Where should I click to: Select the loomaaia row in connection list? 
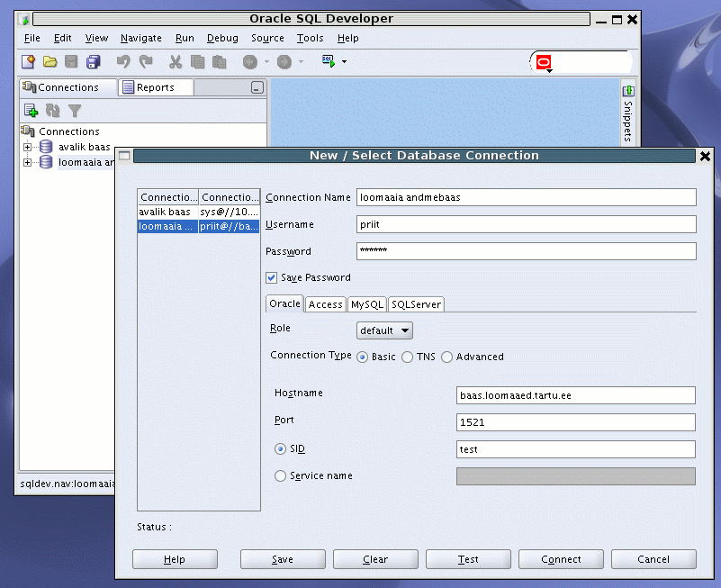click(x=199, y=226)
